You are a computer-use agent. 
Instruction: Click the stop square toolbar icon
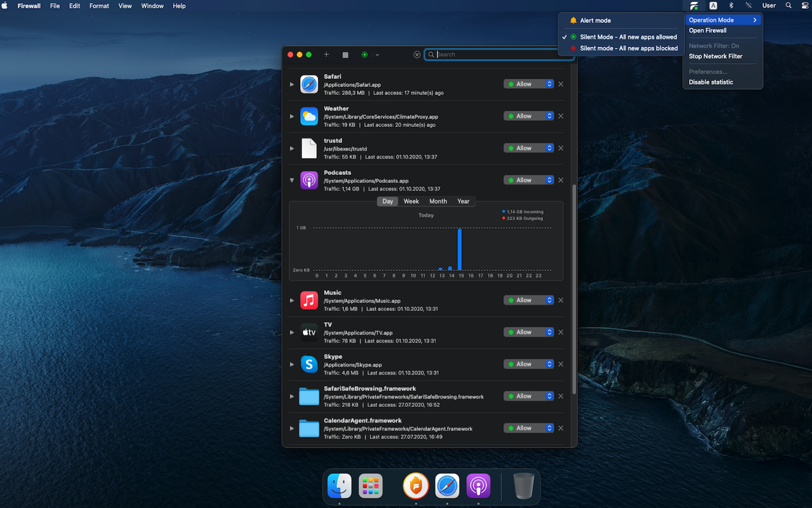click(345, 55)
